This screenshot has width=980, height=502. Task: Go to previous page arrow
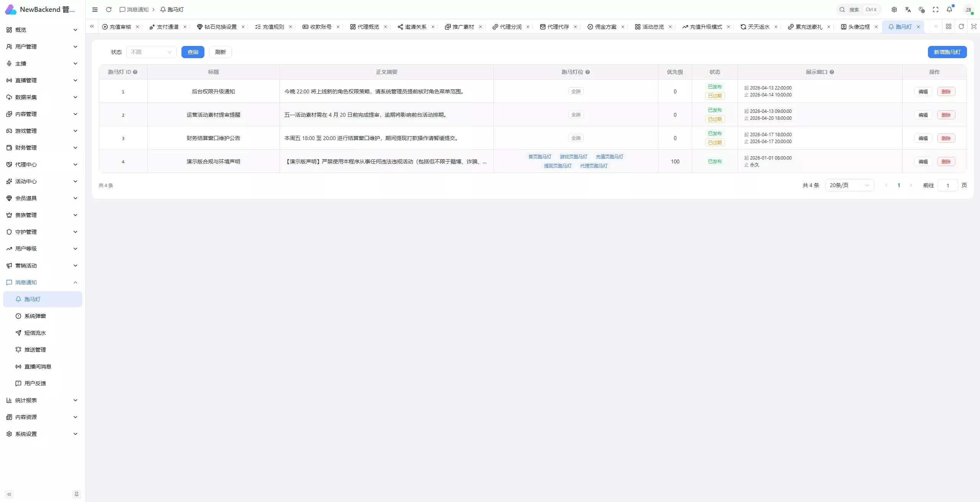[x=886, y=185]
